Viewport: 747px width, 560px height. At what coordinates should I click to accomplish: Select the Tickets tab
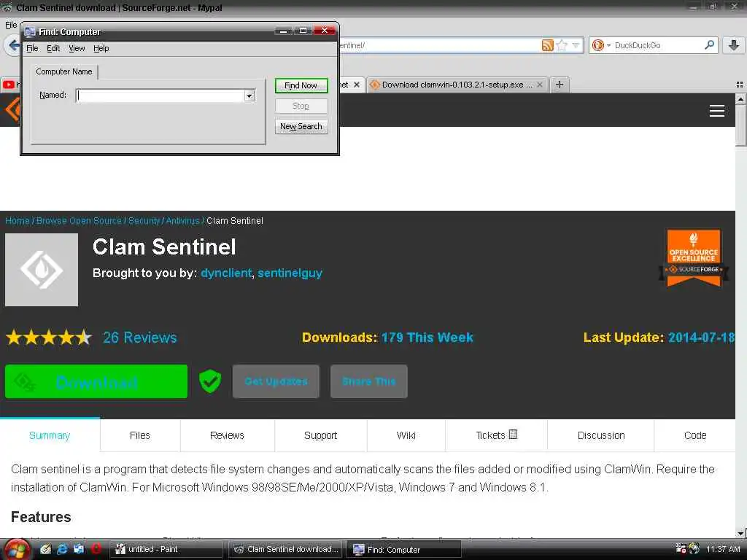pos(496,435)
